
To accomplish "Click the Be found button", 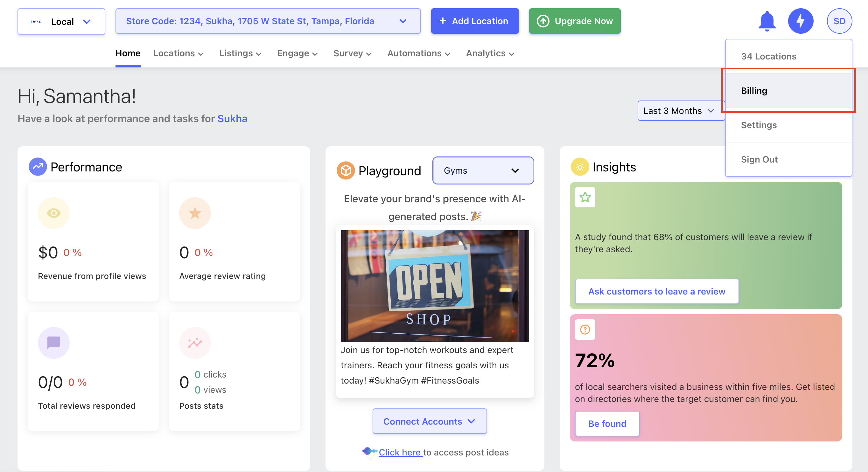I will (x=607, y=423).
